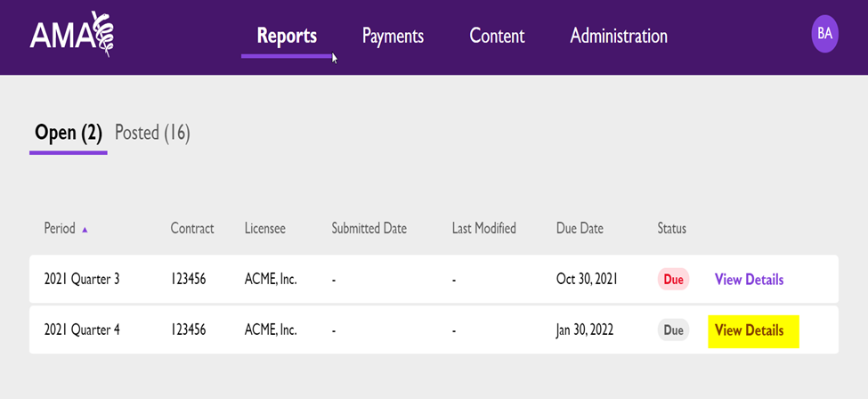The width and height of the screenshot is (868, 399).
Task: View Details for 2021 Quarter 3
Action: point(749,280)
